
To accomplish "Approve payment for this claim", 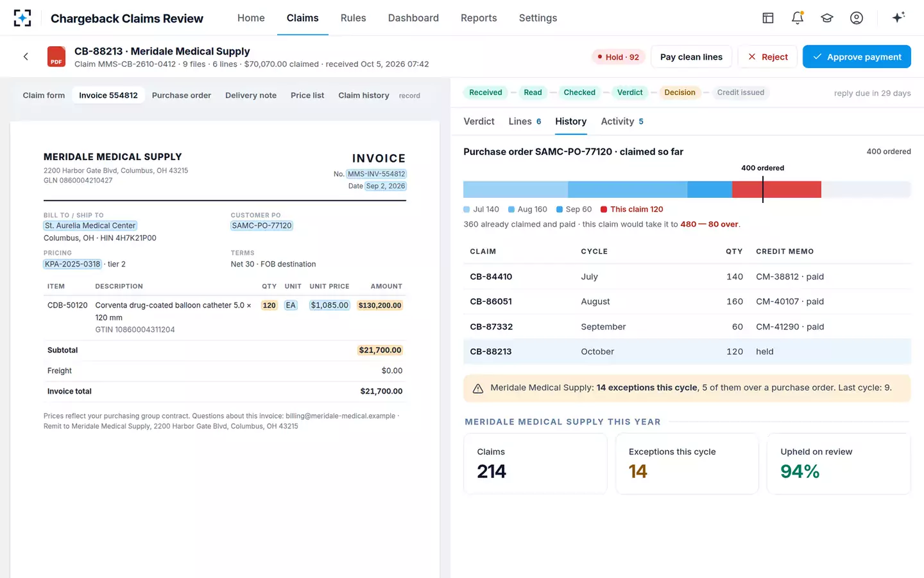I will [857, 57].
